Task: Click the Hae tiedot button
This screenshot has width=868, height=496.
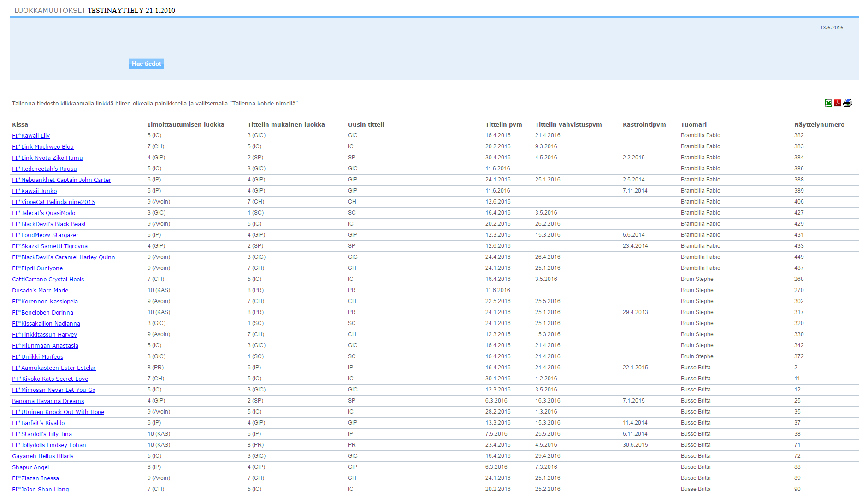Action: 146,64
